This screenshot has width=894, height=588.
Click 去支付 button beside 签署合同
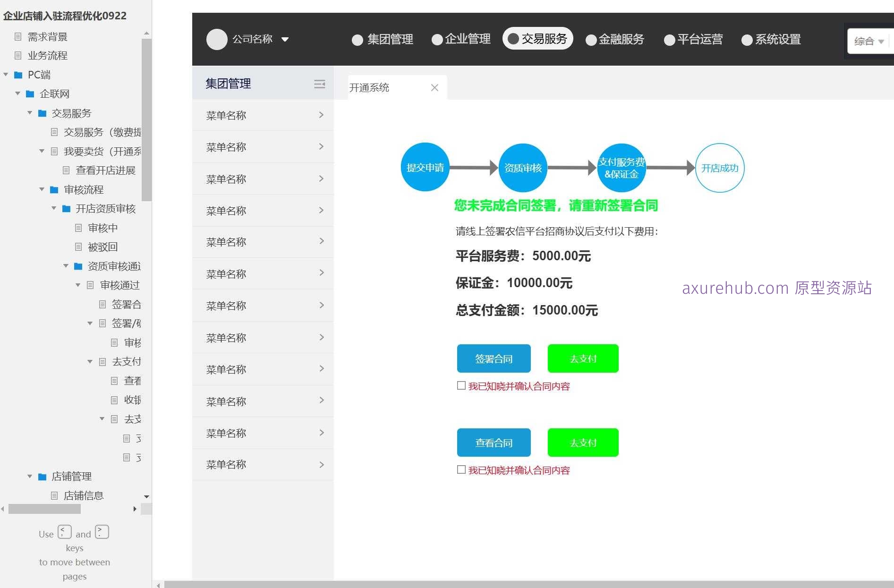[583, 358]
